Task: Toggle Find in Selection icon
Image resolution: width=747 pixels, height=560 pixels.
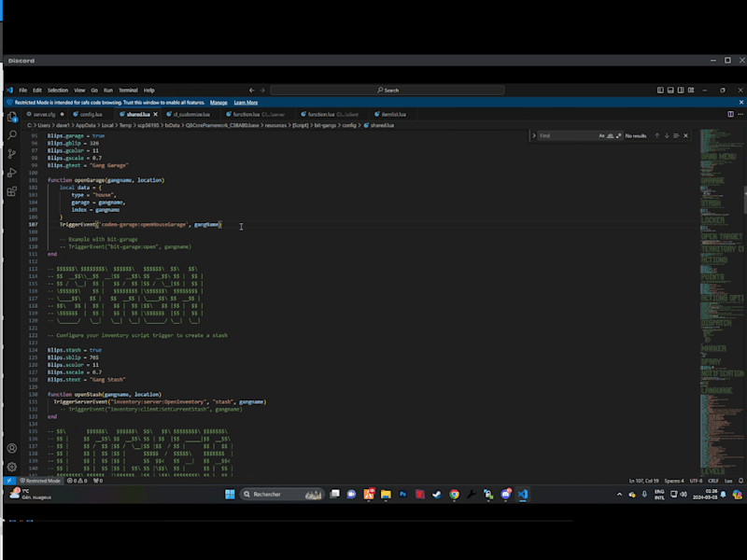Action: pos(676,135)
